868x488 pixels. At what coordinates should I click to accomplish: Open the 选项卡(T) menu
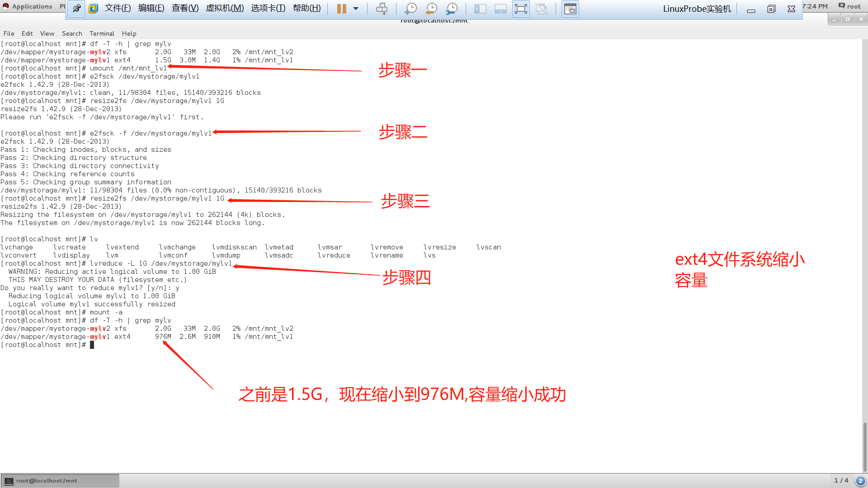coord(268,8)
